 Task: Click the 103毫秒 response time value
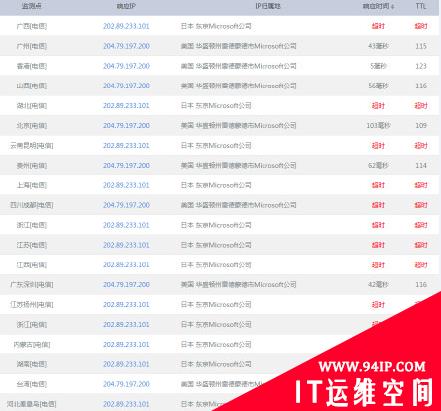pos(378,126)
